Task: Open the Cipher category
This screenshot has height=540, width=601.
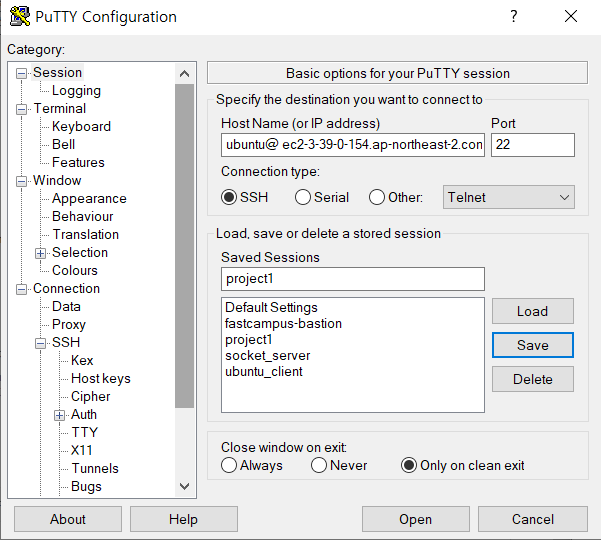Action: click(90, 396)
